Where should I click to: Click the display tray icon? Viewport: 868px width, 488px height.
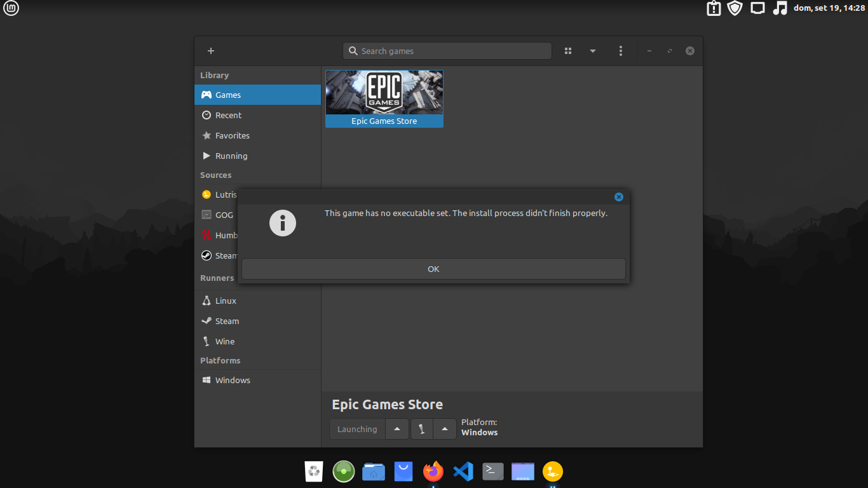(757, 8)
